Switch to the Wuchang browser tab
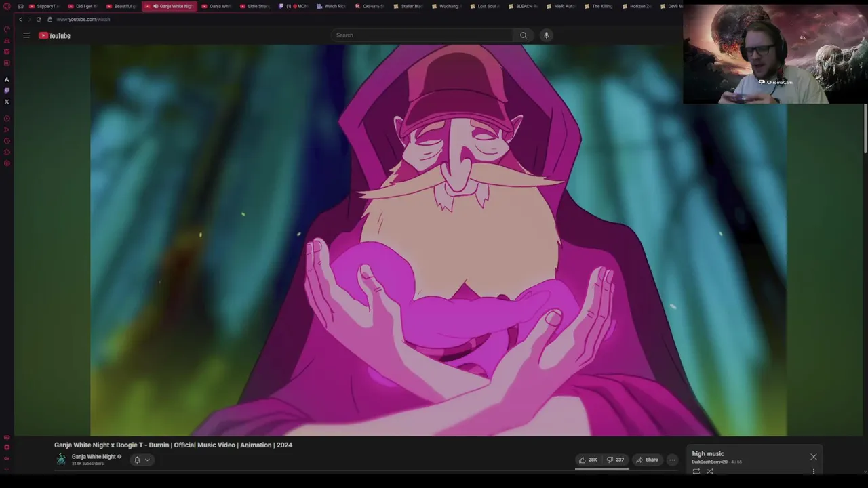The width and height of the screenshot is (868, 488). click(x=448, y=6)
